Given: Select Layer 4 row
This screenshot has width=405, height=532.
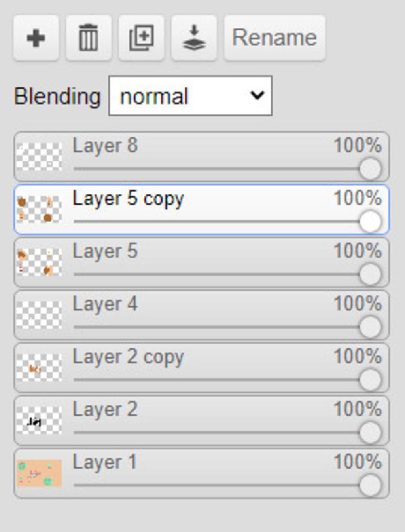Looking at the screenshot, I should click(x=202, y=315).
